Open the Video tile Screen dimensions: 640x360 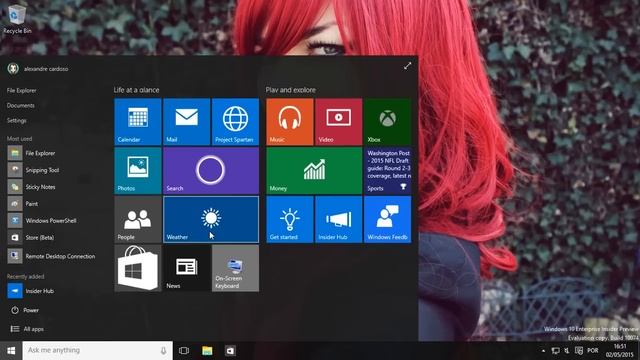point(338,122)
